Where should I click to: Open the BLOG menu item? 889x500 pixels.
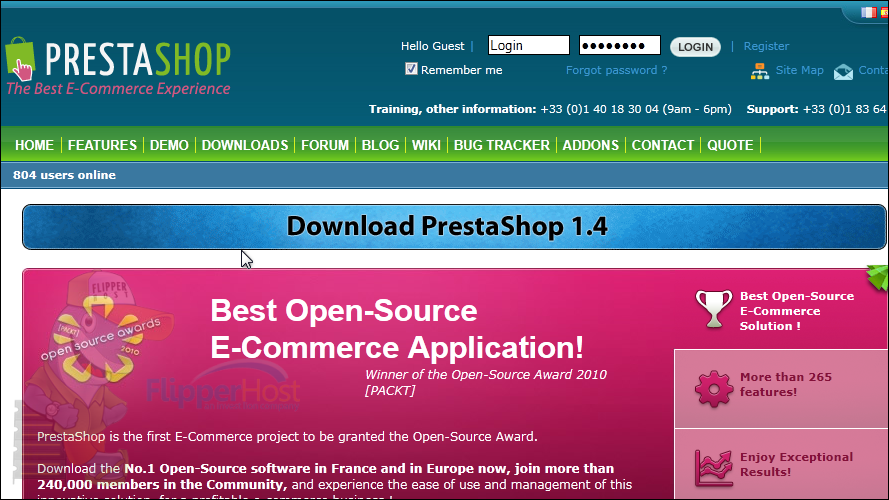380,145
